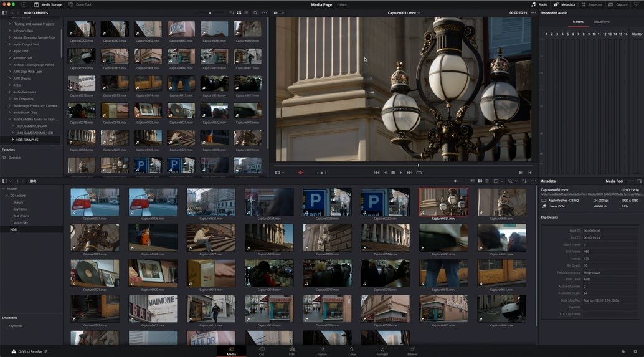Select Capture0037.mov thumbnail in media pool

[95, 202]
